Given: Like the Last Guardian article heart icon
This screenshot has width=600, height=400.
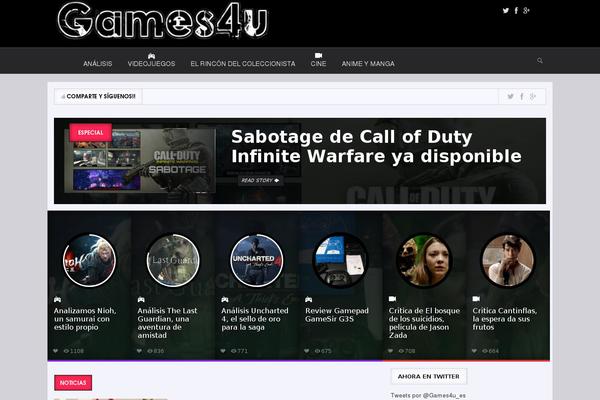Looking at the screenshot, I should tap(139, 351).
